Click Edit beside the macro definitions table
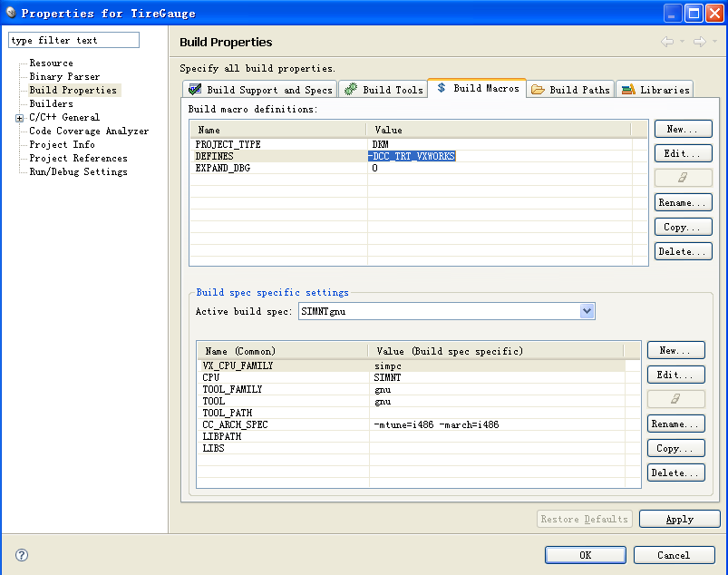 (683, 153)
